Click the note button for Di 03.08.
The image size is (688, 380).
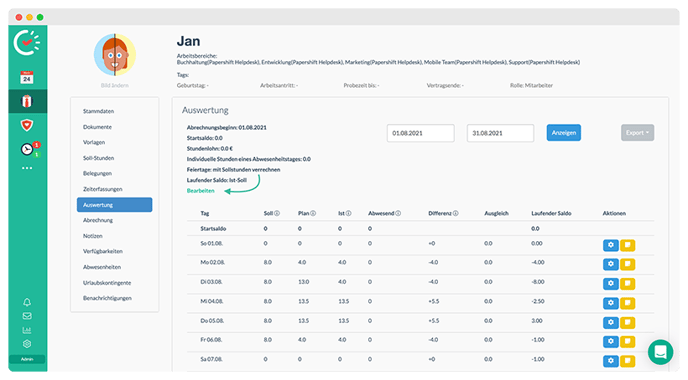[x=627, y=283]
